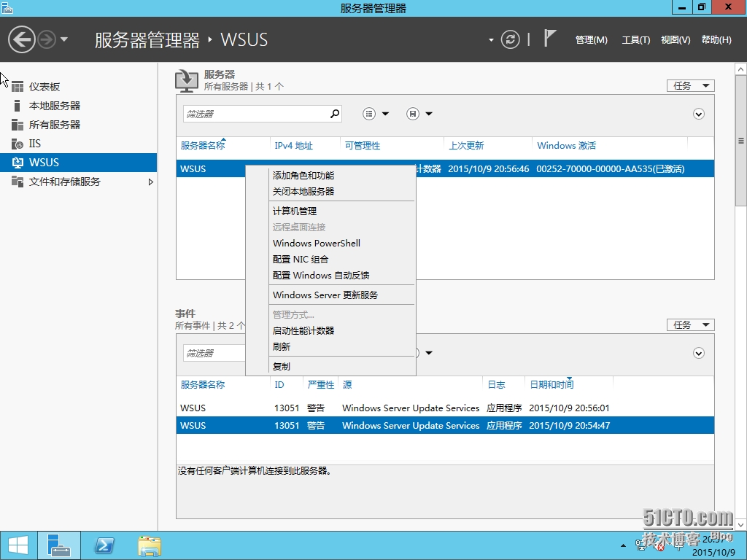Screen dimensions: 747x560
Task: Open the list criteria options icon
Action: coord(369,114)
